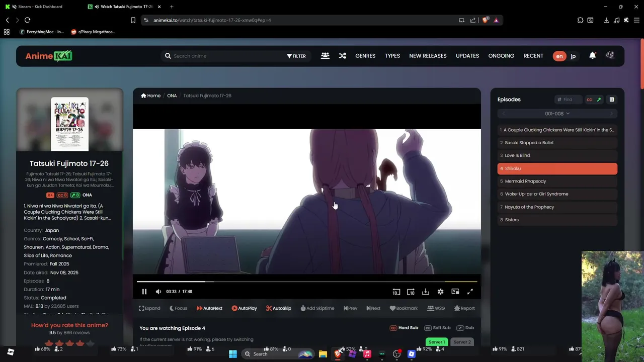This screenshot has width=644, height=362.
Task: Focus the episode Find field
Action: [x=569, y=100]
